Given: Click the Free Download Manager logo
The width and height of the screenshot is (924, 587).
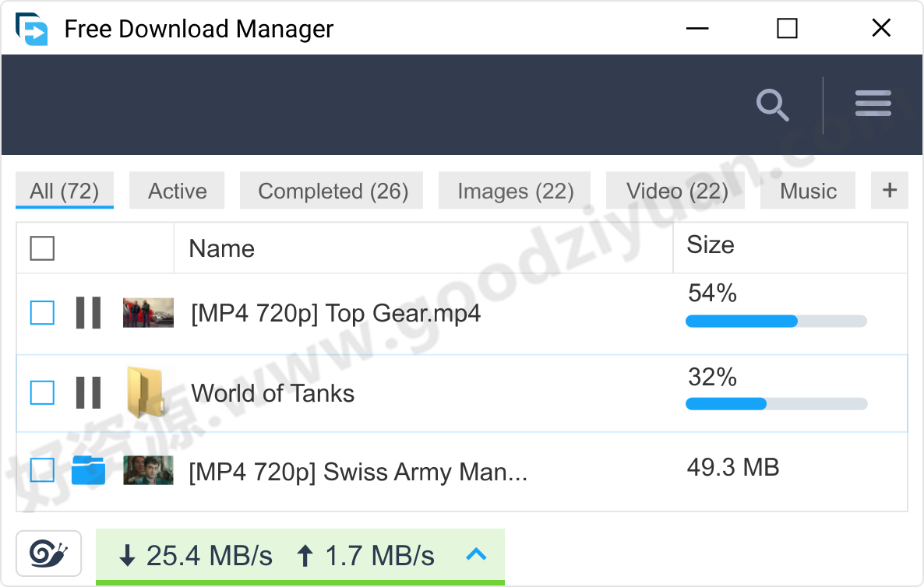Looking at the screenshot, I should coord(32,28).
